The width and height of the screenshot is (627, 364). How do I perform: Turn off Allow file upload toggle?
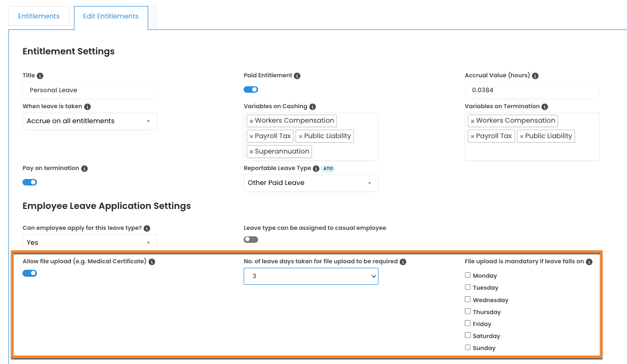coord(30,273)
